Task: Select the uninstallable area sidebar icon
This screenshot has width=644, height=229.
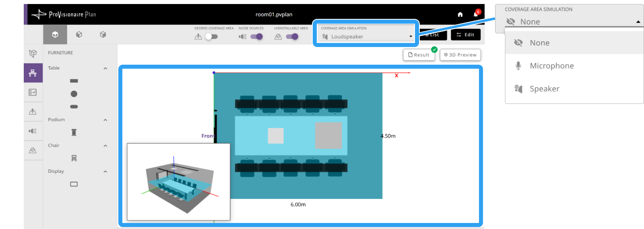Action: 33,150
